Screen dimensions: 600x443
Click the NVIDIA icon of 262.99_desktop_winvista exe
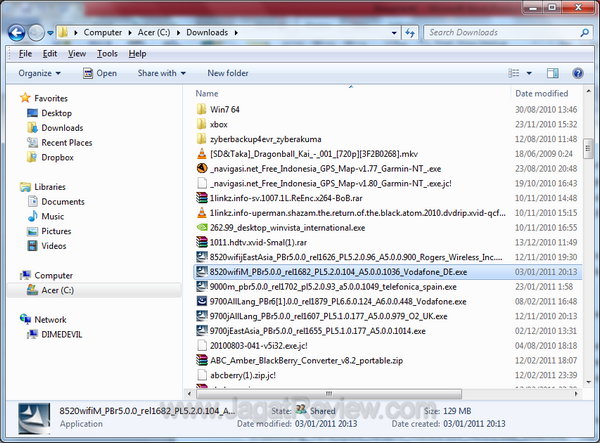pos(202,228)
